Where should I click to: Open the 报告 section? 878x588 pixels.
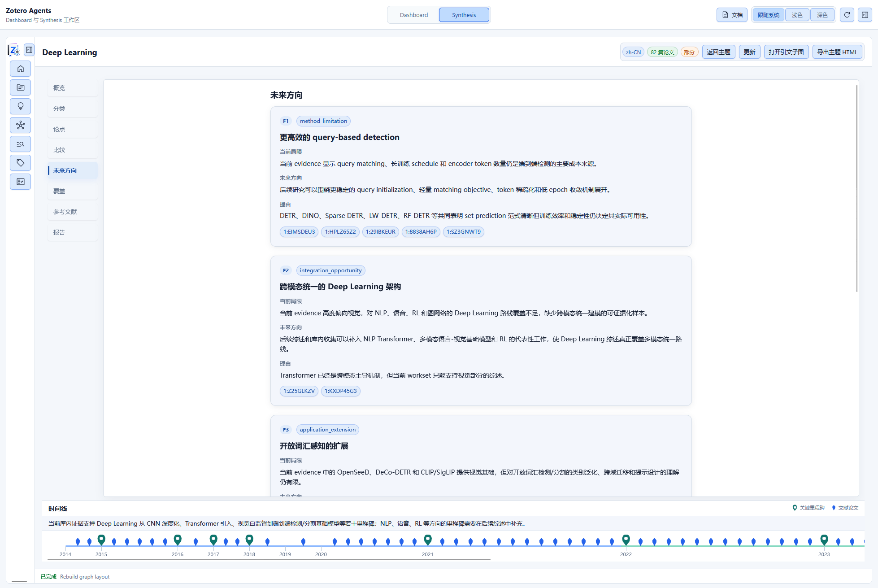point(73,232)
